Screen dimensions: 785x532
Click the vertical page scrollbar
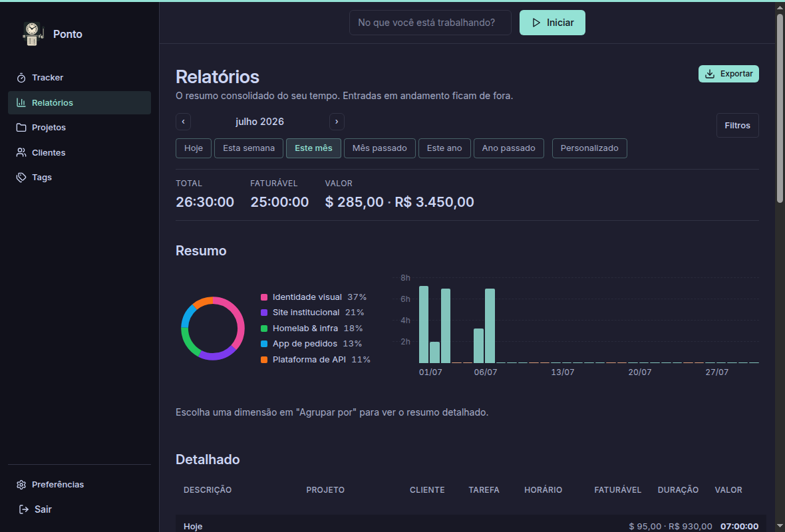[x=780, y=108]
